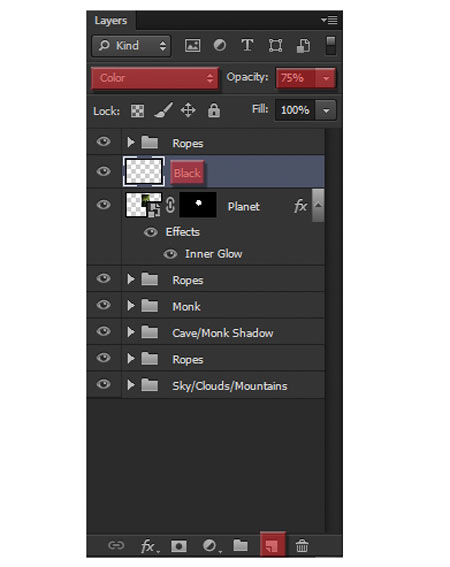Screen dimensions: 450x567
Task: Select the Cave/Monk Shadow group name
Action: [x=223, y=333]
